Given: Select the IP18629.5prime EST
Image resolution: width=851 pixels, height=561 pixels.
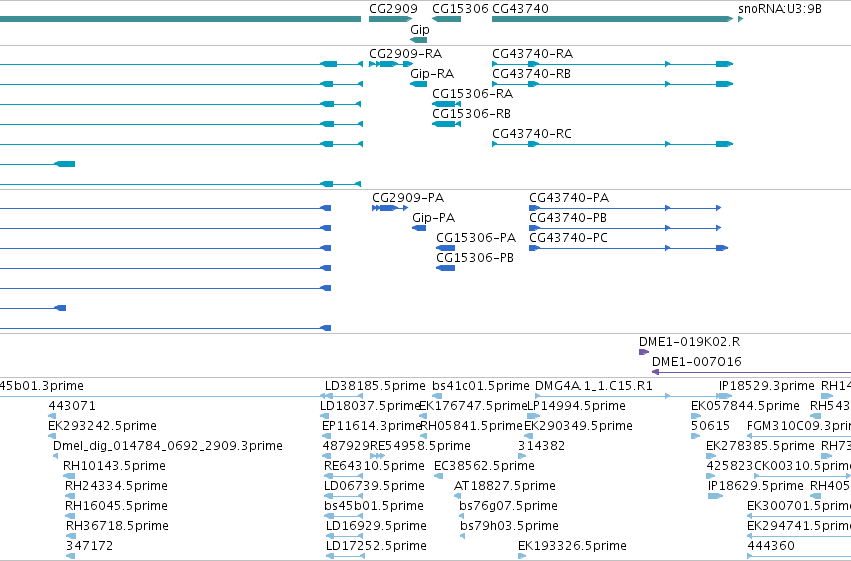Looking at the screenshot, I should [755, 486].
